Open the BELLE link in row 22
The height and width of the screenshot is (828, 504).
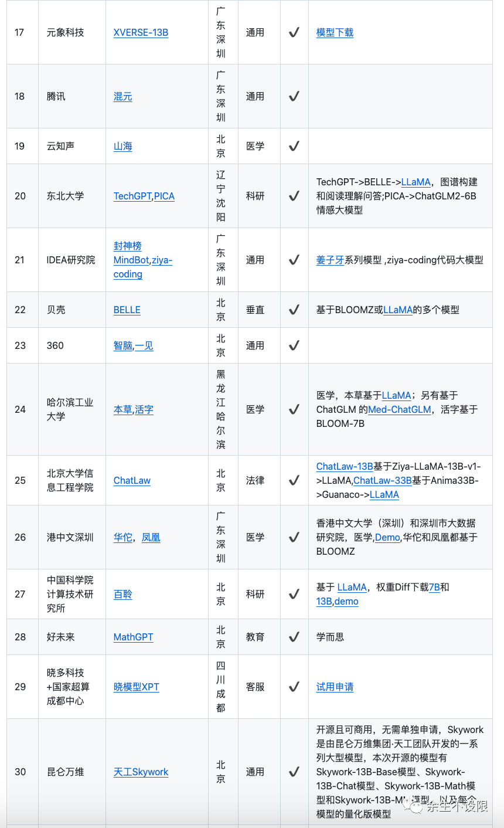pyautogui.click(x=127, y=310)
